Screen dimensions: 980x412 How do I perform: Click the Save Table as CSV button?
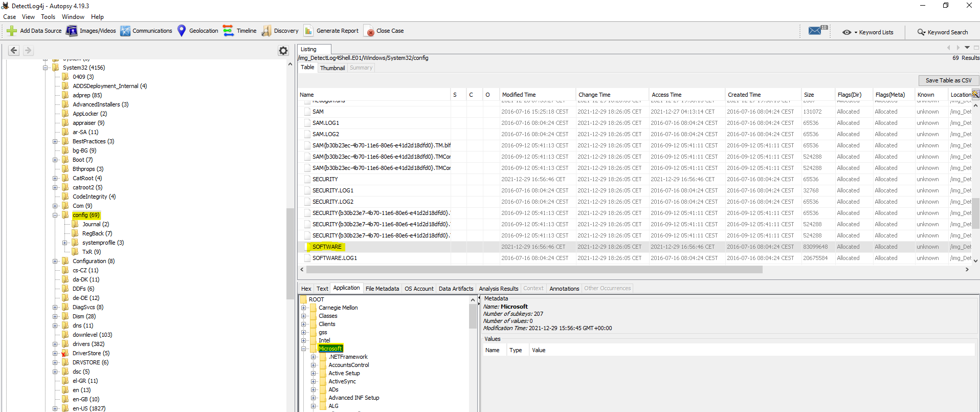(948, 80)
